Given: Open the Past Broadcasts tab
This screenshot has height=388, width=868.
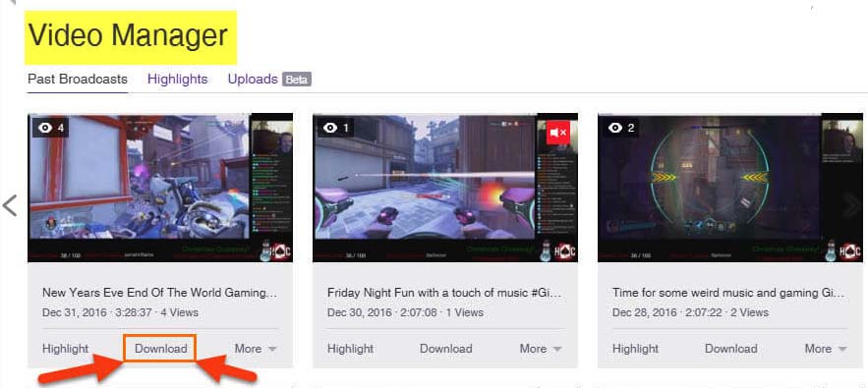Looking at the screenshot, I should click(x=78, y=80).
